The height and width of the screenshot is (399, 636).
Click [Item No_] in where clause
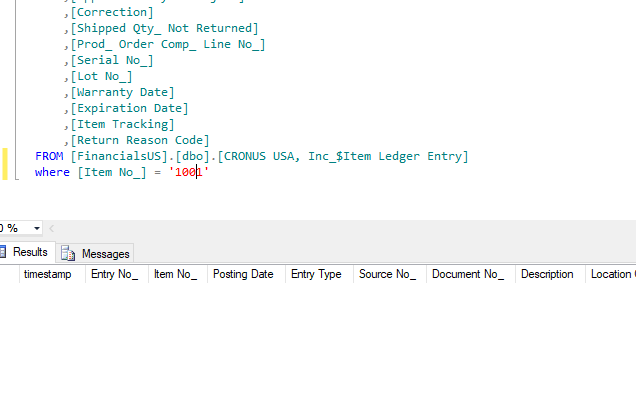[x=112, y=172]
